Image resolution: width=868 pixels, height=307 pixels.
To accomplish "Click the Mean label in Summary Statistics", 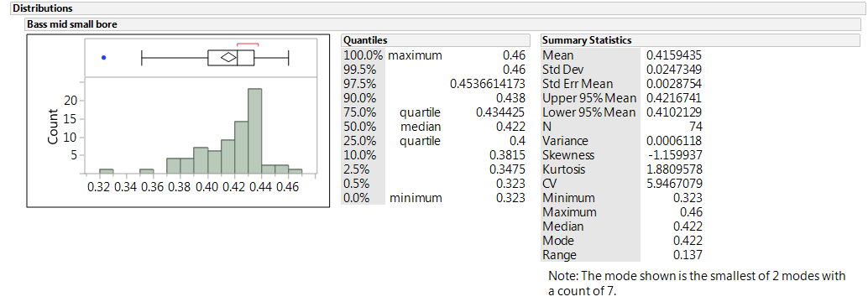I will 558,56.
